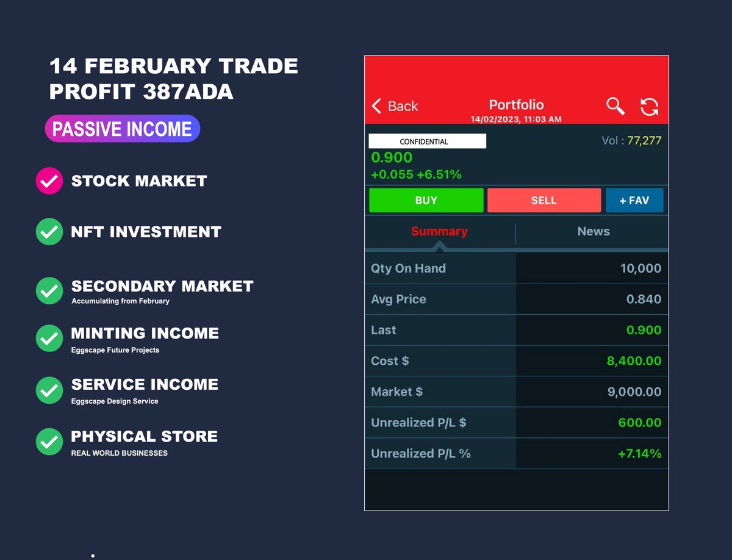
Task: Click the Physical Store checkmark icon
Action: [x=49, y=441]
